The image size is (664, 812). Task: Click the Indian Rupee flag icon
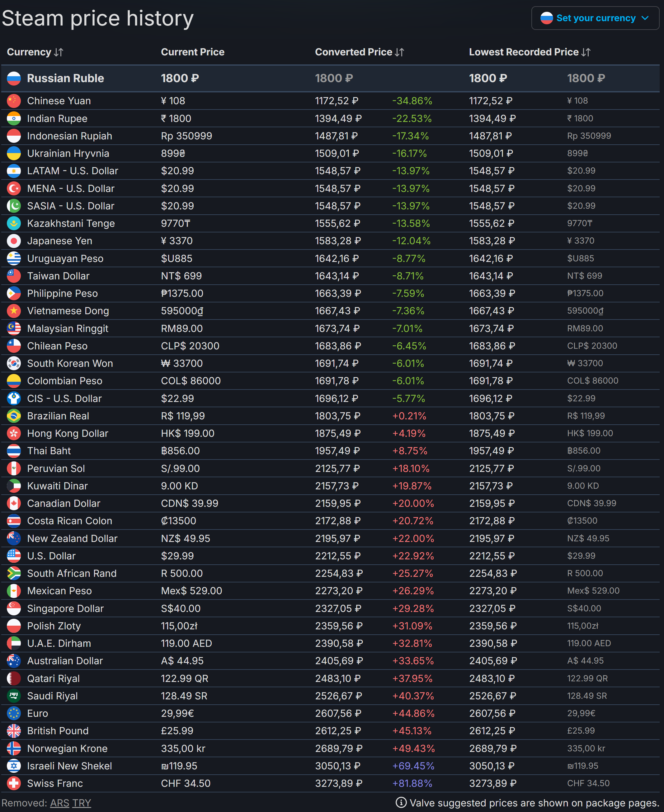coord(14,119)
